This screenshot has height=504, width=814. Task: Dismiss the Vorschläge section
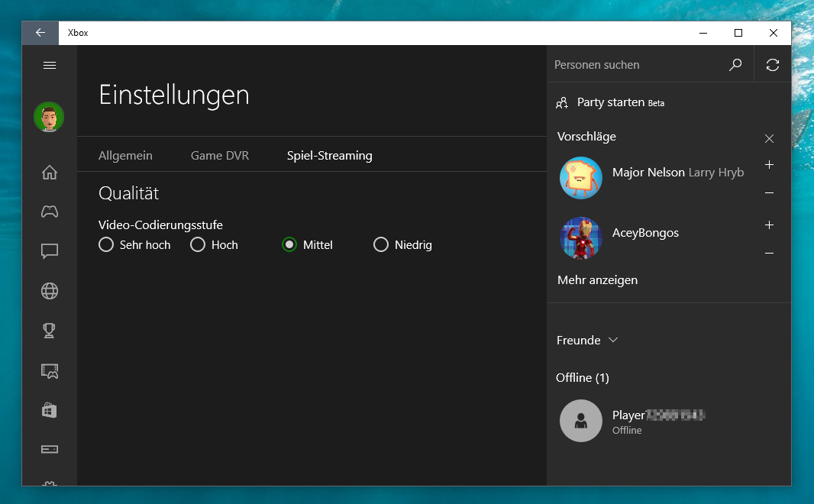(770, 138)
